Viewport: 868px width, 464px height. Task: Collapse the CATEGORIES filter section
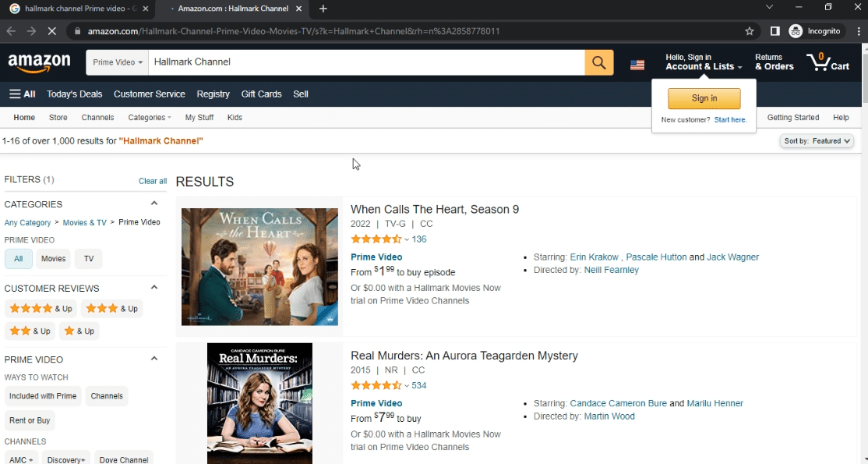(x=154, y=204)
